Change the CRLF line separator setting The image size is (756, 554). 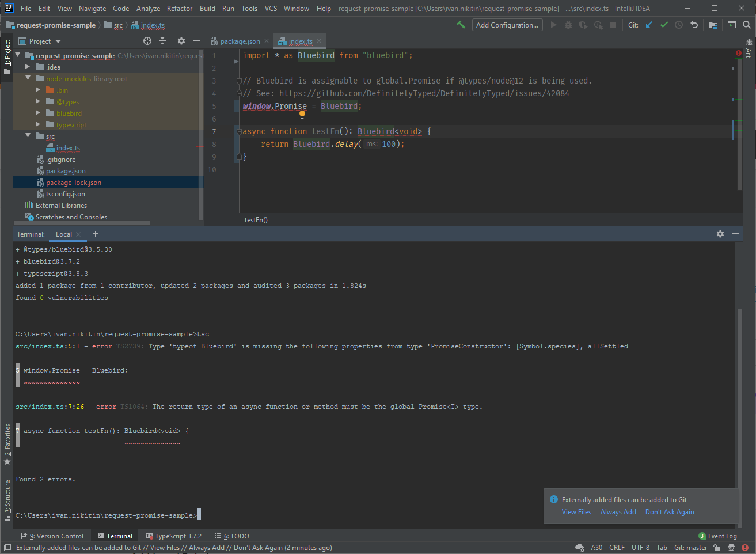point(617,548)
